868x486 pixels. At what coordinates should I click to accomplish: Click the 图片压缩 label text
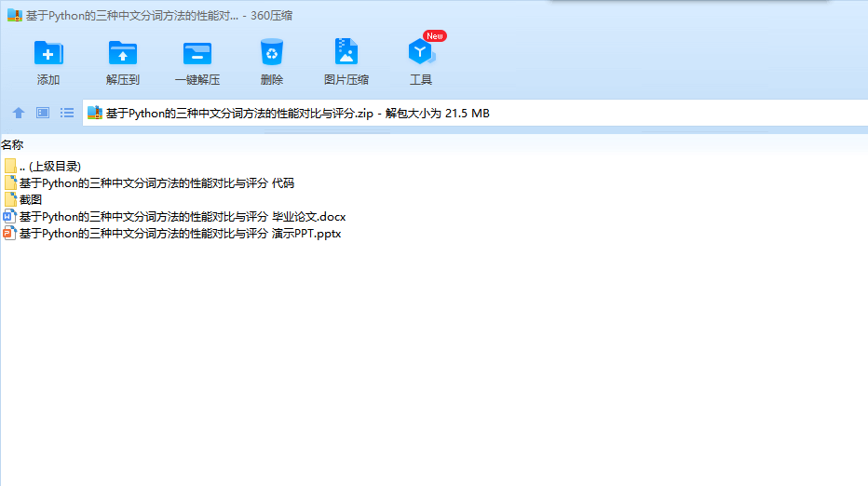pyautogui.click(x=346, y=80)
